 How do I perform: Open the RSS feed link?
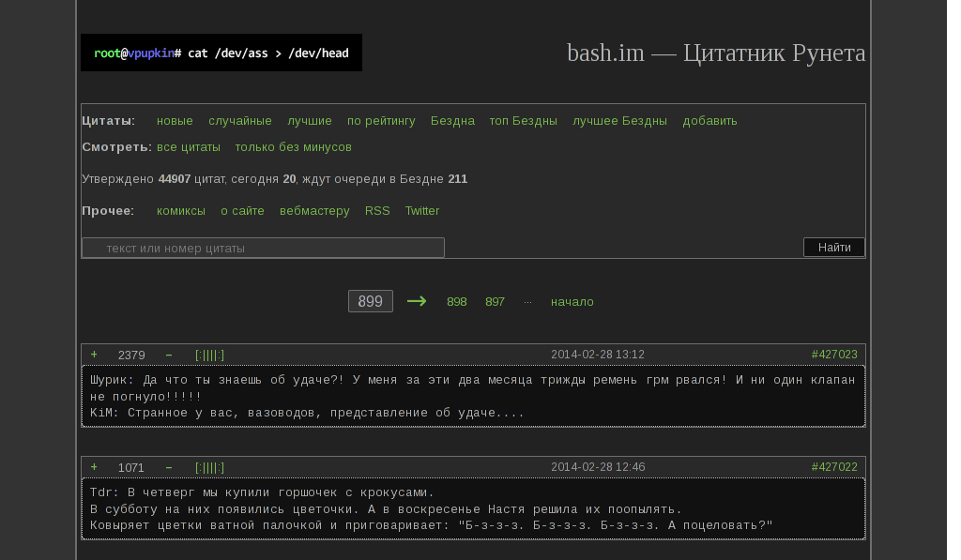[377, 210]
